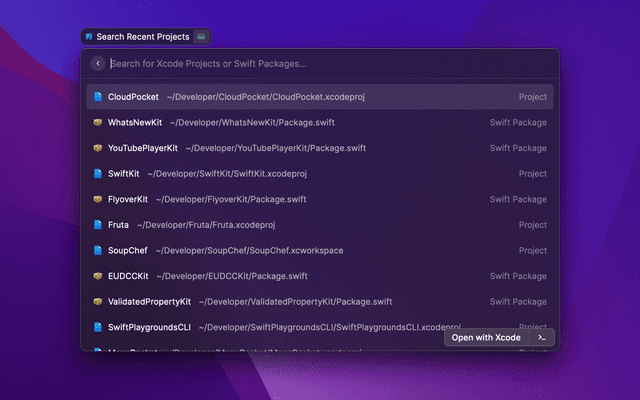Click the FlyoverKit package icon
Viewport: 640px width, 400px height.
pos(97,199)
